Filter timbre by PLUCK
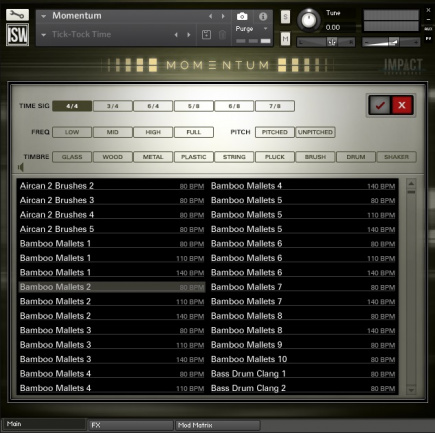 275,157
